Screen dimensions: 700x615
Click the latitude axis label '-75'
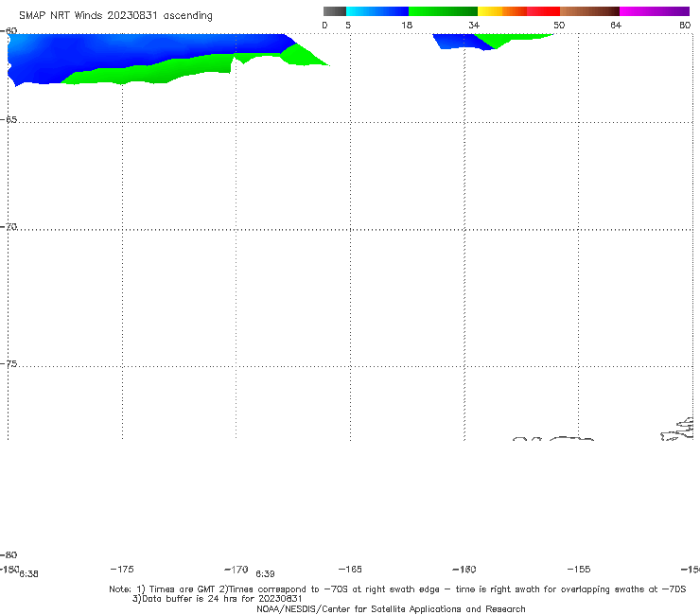tap(9, 364)
